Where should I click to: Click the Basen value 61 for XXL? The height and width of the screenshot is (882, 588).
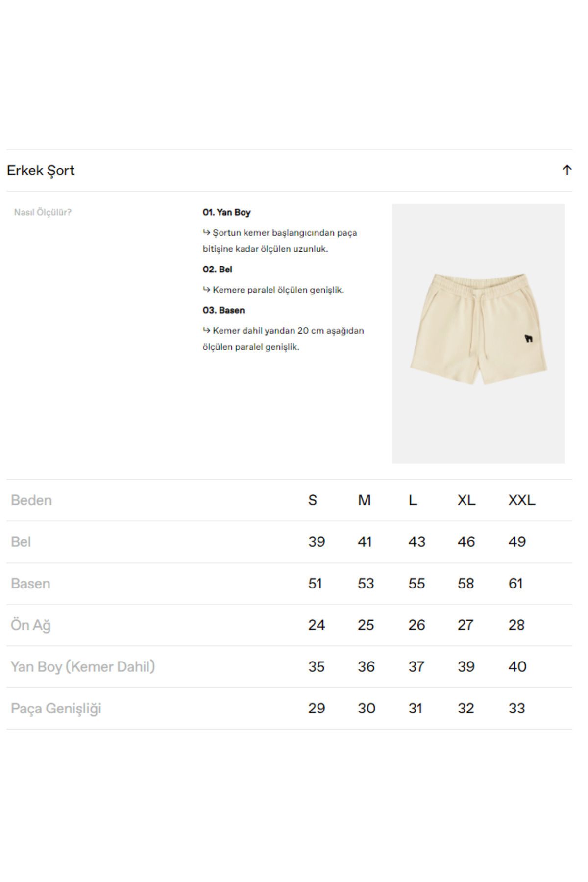point(515,584)
